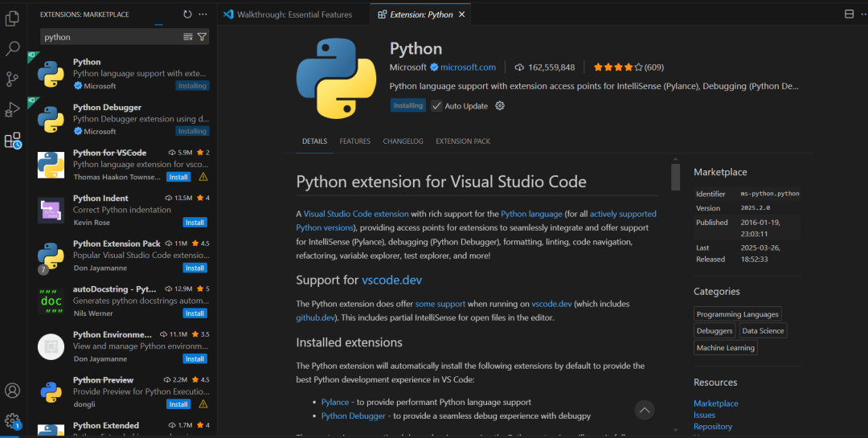Open the Search view in activity bar
Screen dimensions: 868x438
(x=13, y=48)
